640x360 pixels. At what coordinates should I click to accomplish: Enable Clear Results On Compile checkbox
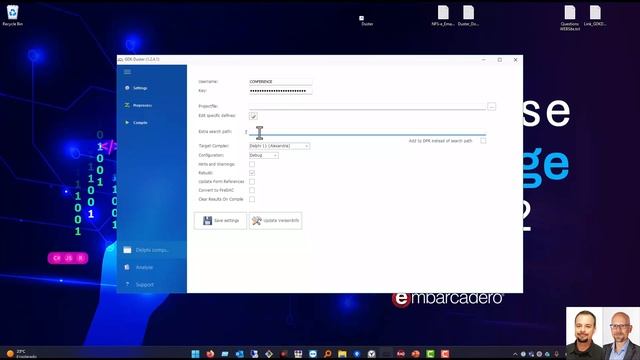(252, 199)
